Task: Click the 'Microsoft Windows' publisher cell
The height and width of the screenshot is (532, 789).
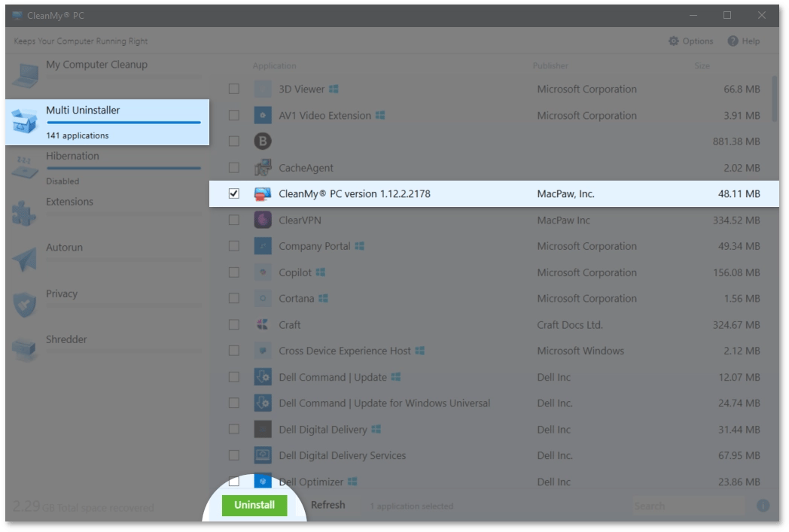Action: click(580, 351)
